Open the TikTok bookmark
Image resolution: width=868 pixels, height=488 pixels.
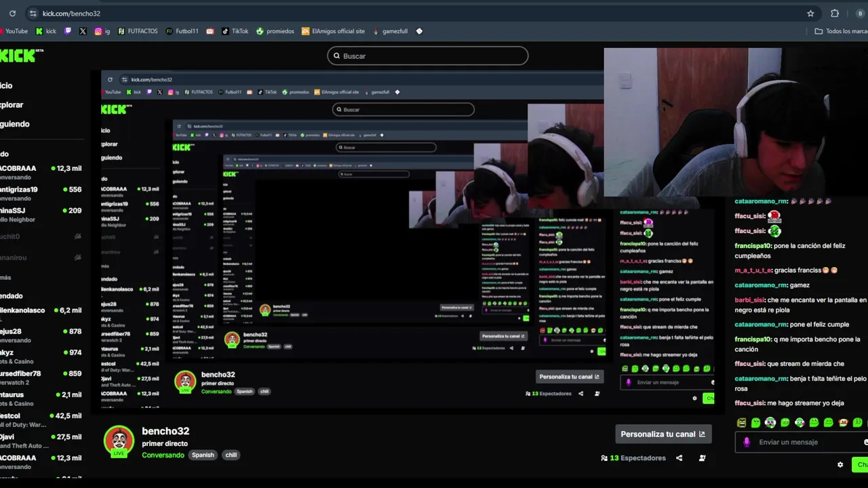point(235,31)
